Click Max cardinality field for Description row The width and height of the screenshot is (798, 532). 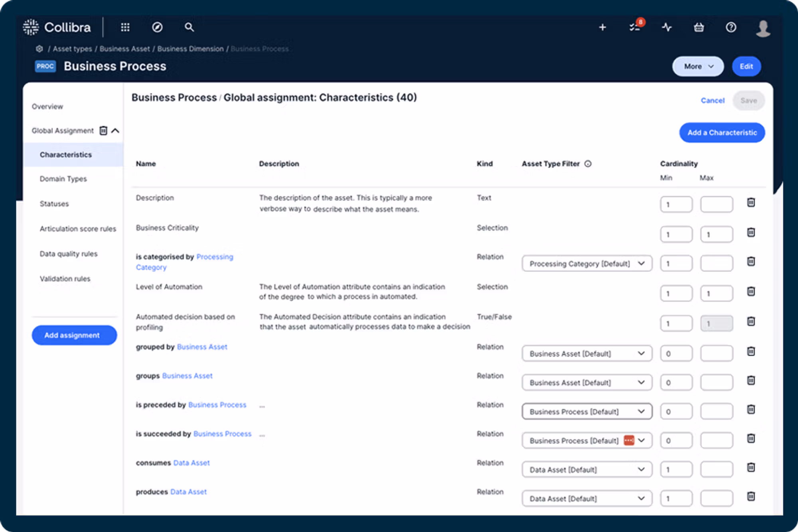[x=717, y=204]
